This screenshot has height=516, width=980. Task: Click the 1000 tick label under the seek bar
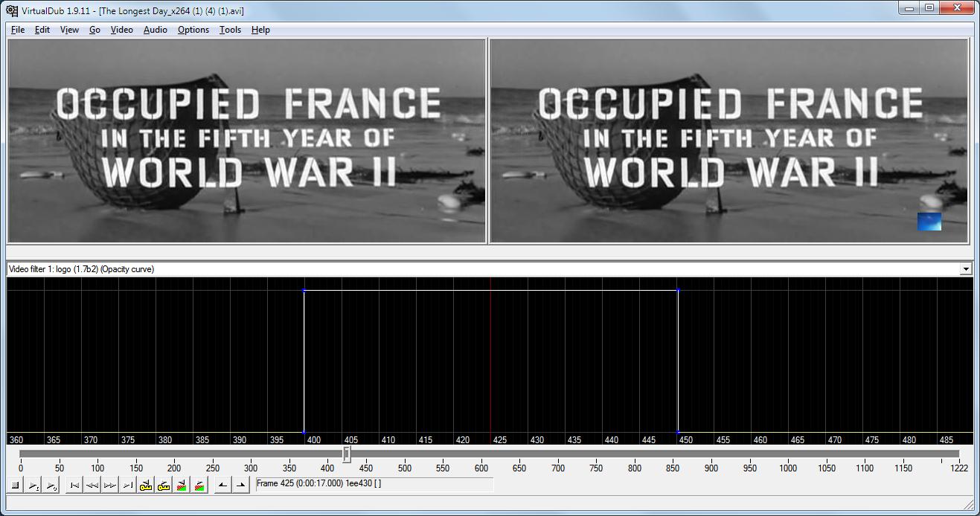click(x=788, y=468)
